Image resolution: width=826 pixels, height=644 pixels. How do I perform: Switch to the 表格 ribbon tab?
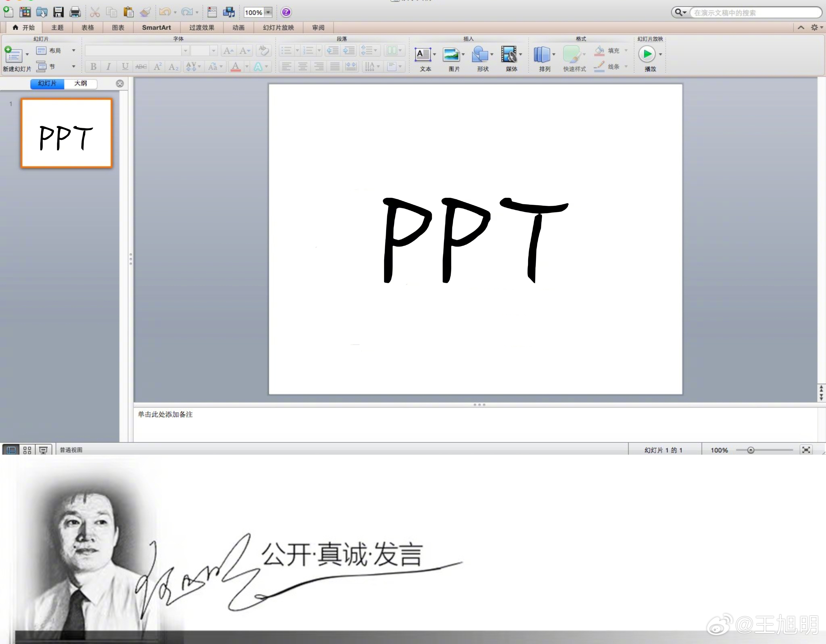click(87, 28)
